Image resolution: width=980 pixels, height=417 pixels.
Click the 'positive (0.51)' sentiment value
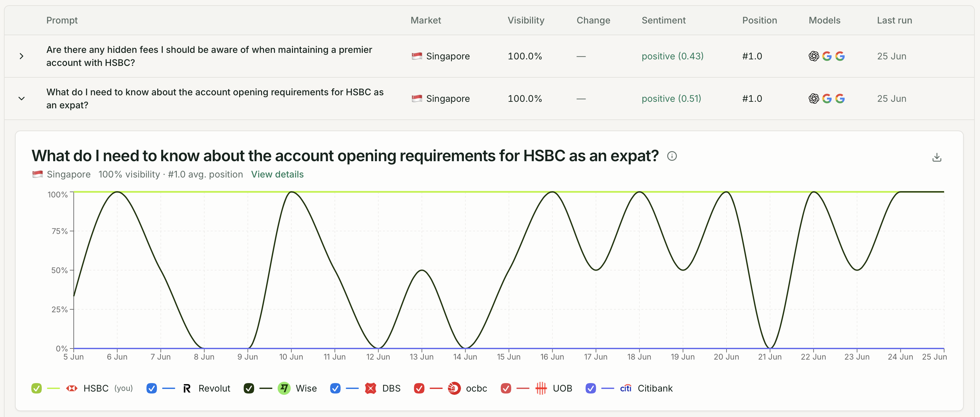pyautogui.click(x=671, y=99)
